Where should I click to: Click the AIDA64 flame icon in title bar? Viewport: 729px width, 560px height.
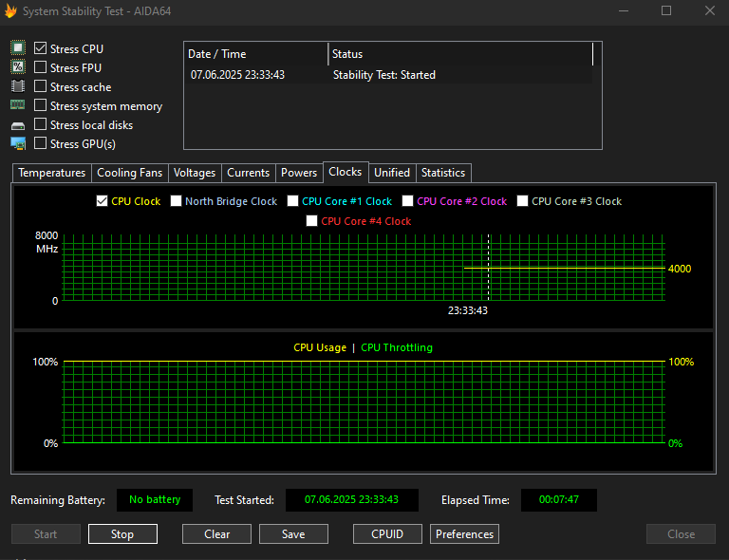pos(10,10)
